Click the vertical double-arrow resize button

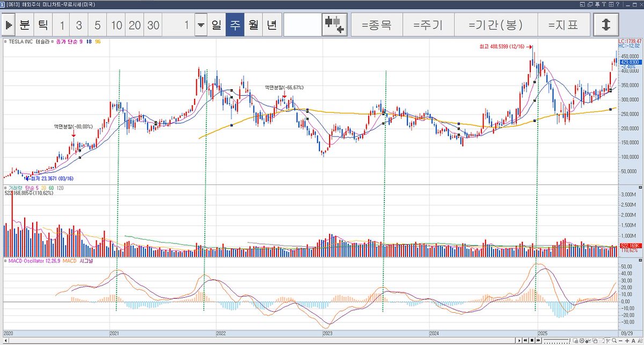(606, 25)
